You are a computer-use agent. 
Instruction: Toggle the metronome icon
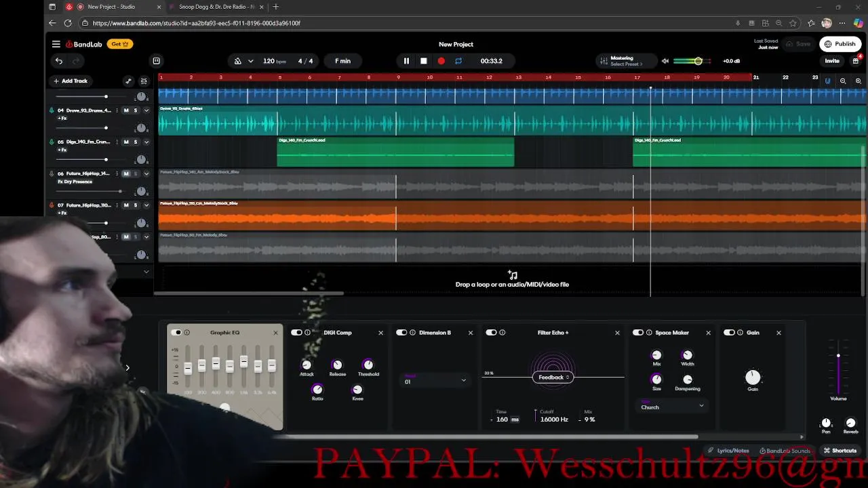pos(238,61)
